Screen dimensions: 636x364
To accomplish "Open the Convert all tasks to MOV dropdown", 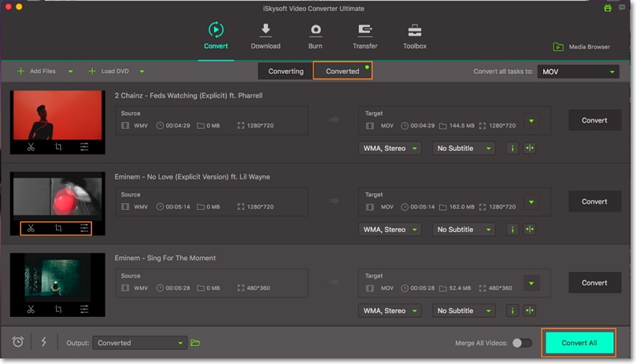I will pos(578,72).
